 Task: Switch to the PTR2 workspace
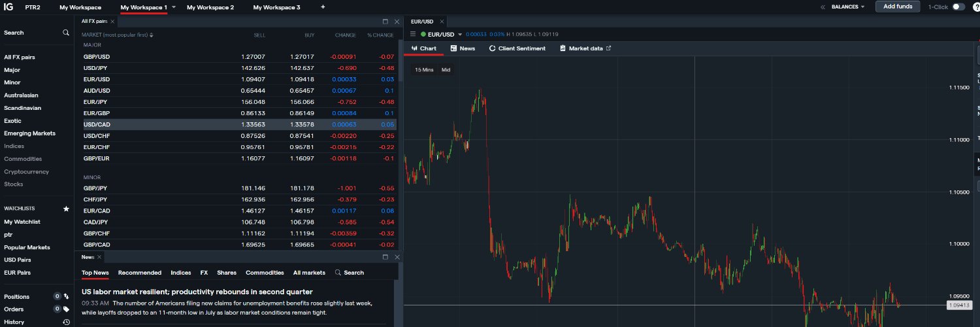[x=33, y=7]
